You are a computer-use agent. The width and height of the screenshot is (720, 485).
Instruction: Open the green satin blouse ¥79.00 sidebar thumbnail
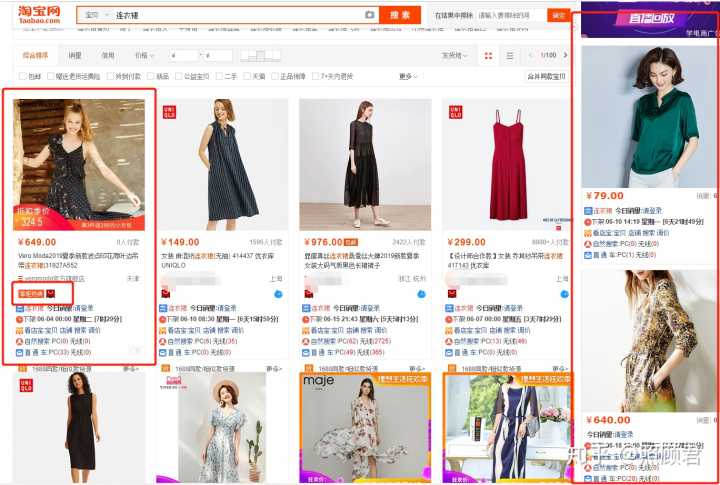(649, 116)
